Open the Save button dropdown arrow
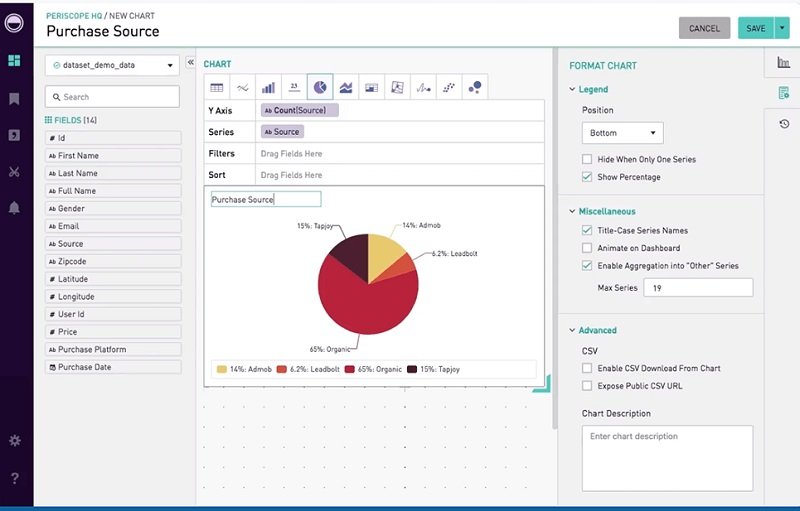This screenshot has height=511, width=800. tap(782, 28)
